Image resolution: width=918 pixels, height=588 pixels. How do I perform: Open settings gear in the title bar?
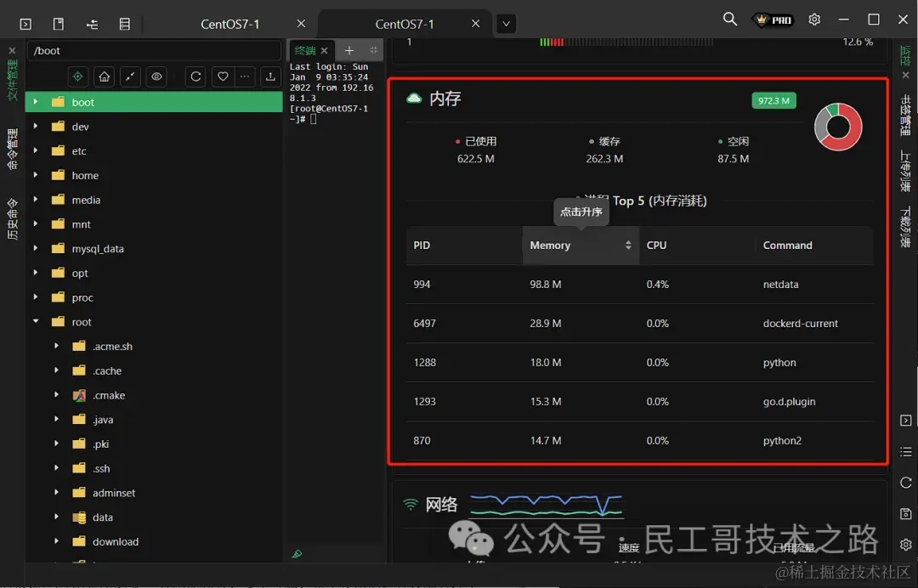(x=814, y=20)
